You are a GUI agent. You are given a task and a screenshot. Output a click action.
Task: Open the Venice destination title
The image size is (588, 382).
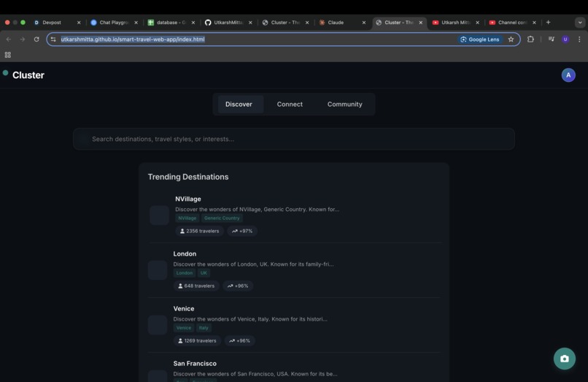pos(184,309)
